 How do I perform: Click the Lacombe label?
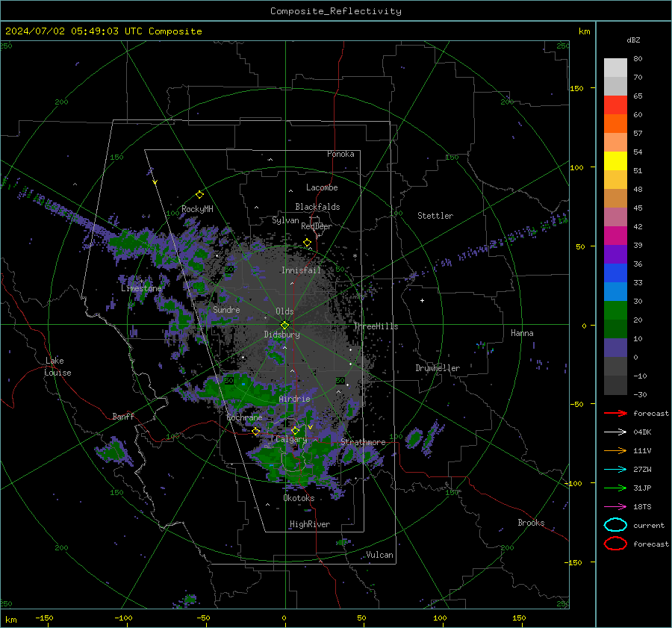click(322, 187)
